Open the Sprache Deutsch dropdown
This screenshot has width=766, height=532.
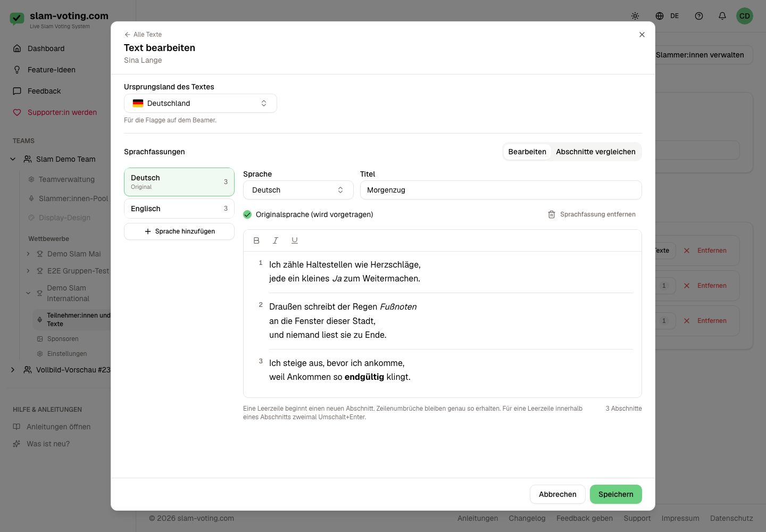[x=298, y=190]
